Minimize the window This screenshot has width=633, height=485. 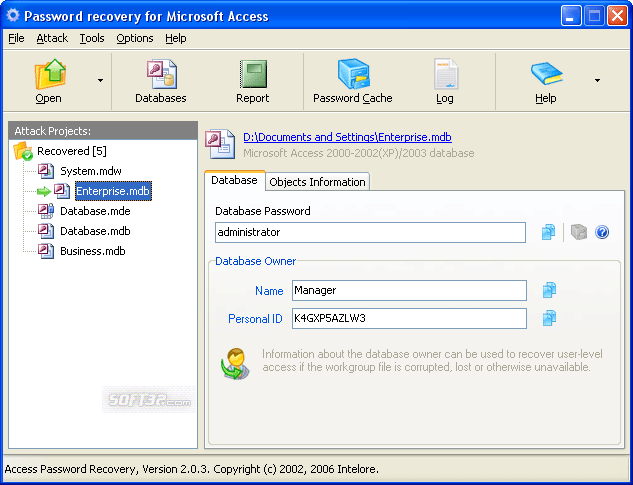coord(571,16)
